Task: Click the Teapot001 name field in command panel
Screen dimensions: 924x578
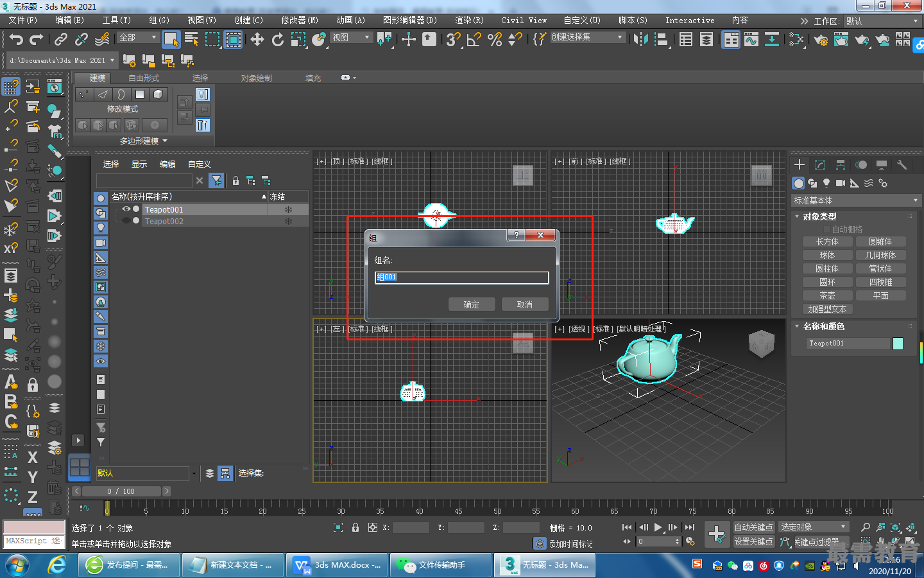Action: tap(848, 344)
